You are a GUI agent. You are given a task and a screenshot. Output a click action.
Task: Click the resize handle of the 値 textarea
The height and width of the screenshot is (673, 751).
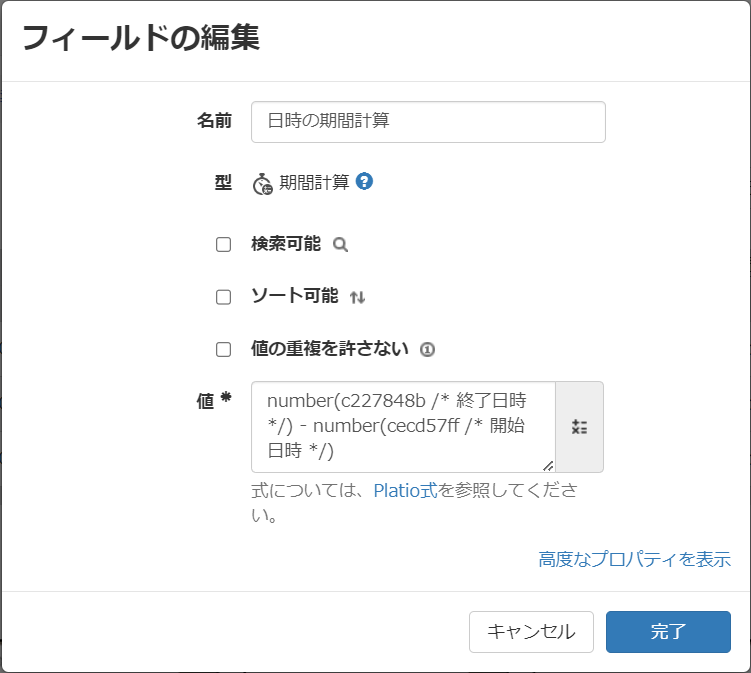pos(548,466)
